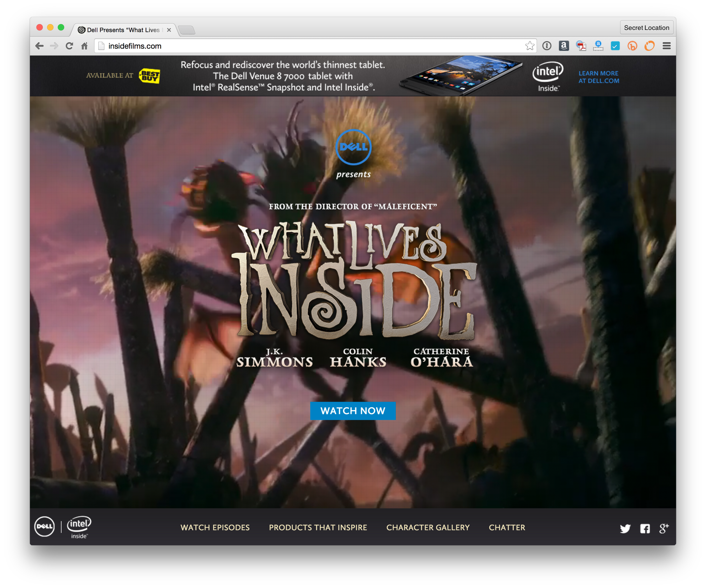Select the Dell Presents "What Lives" tab
This screenshot has width=706, height=588.
coord(123,30)
